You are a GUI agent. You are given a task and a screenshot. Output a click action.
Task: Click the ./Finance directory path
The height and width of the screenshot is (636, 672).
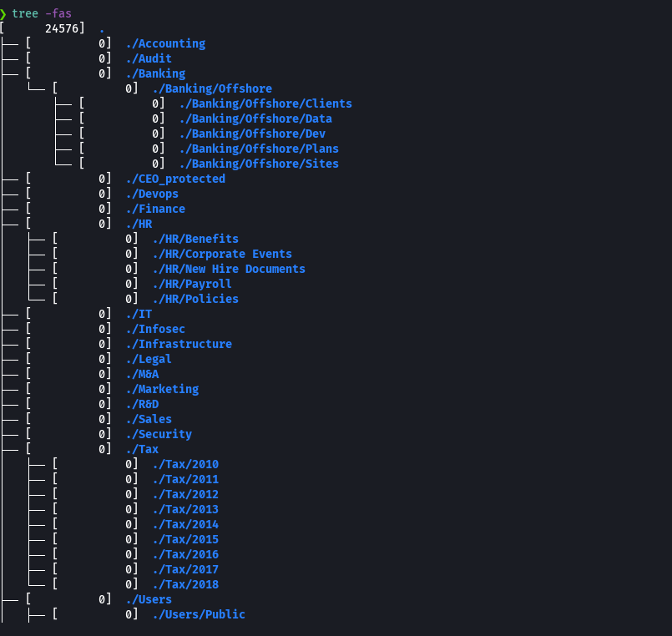tap(155, 209)
